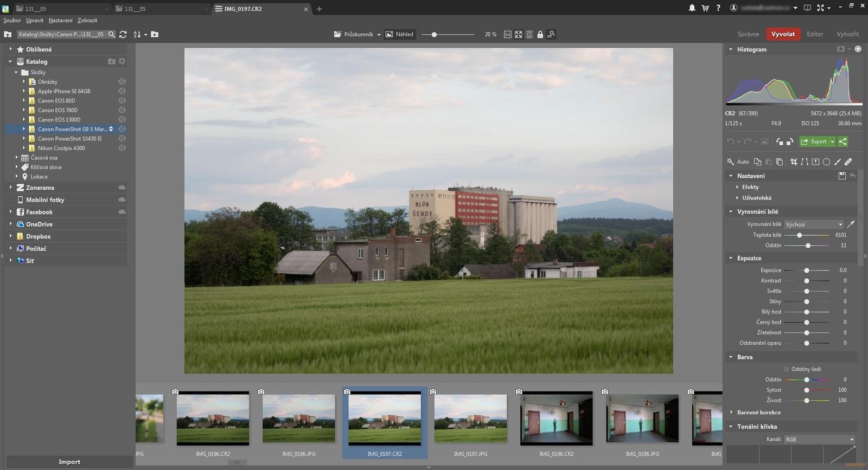Click the rotate right icon
This screenshot has width=868, height=470.
click(790, 141)
